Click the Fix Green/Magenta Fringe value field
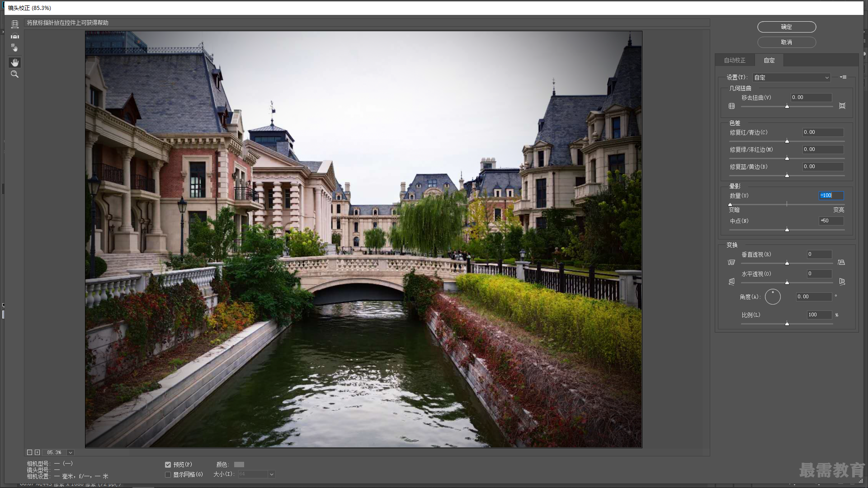This screenshot has width=868, height=488. click(x=823, y=150)
